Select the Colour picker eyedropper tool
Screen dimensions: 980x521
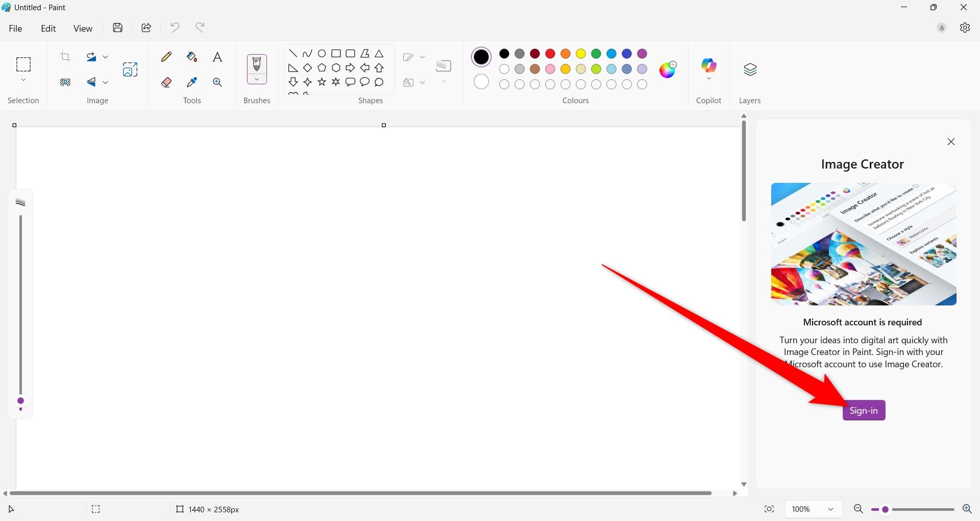[192, 82]
